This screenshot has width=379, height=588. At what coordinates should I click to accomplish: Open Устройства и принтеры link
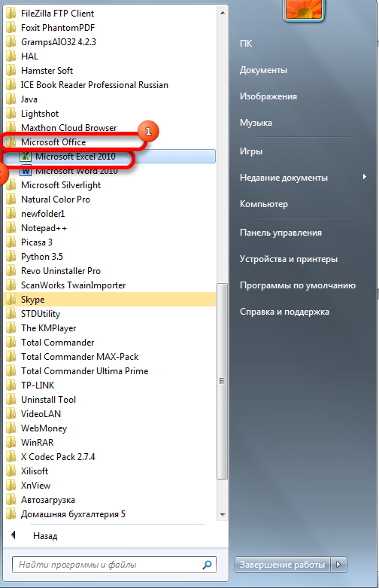288,259
